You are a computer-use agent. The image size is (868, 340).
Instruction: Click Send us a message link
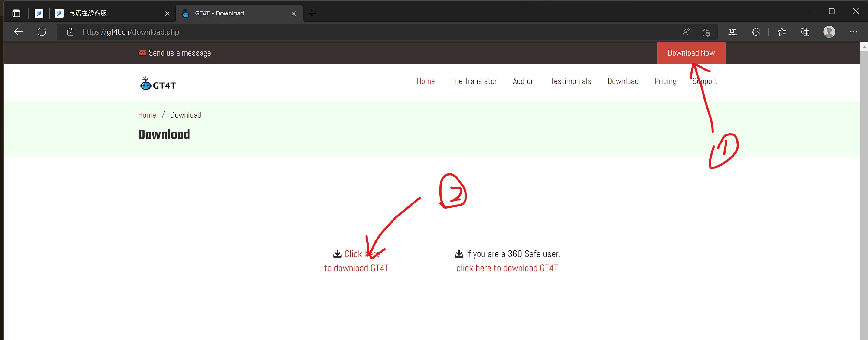coord(179,53)
